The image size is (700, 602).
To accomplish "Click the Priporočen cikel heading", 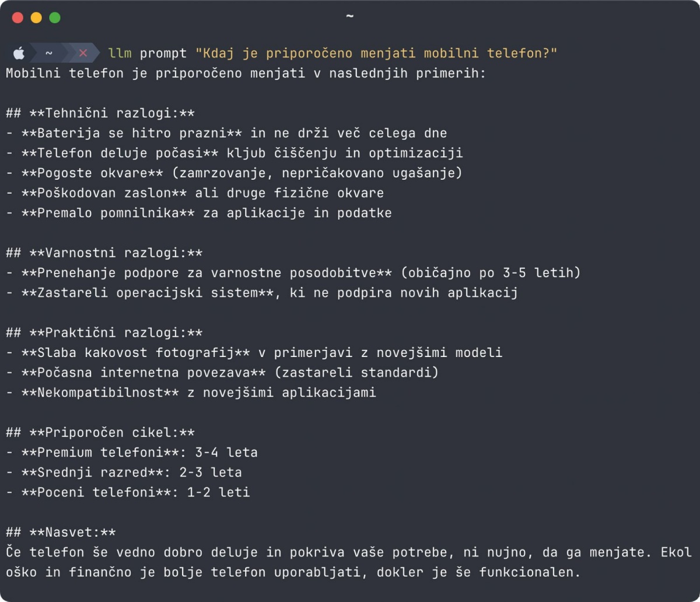I will [100, 433].
